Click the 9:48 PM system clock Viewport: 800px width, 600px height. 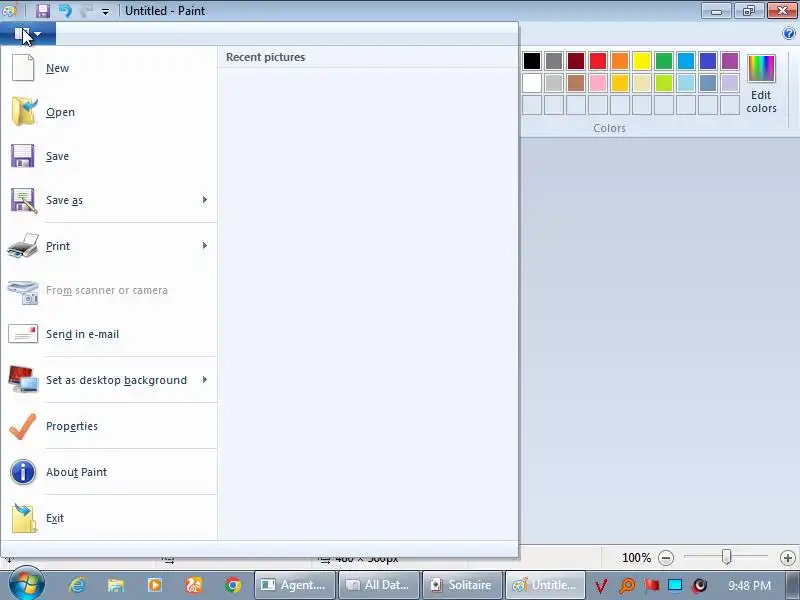(x=749, y=585)
